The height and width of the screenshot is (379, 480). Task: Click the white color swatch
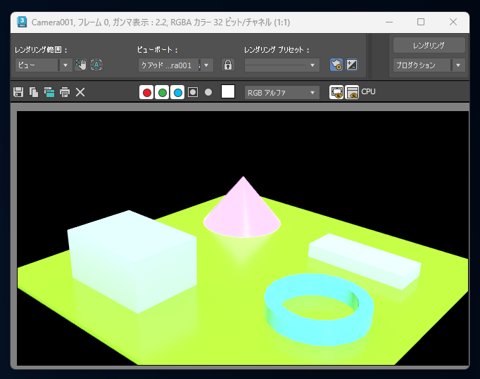tap(228, 92)
